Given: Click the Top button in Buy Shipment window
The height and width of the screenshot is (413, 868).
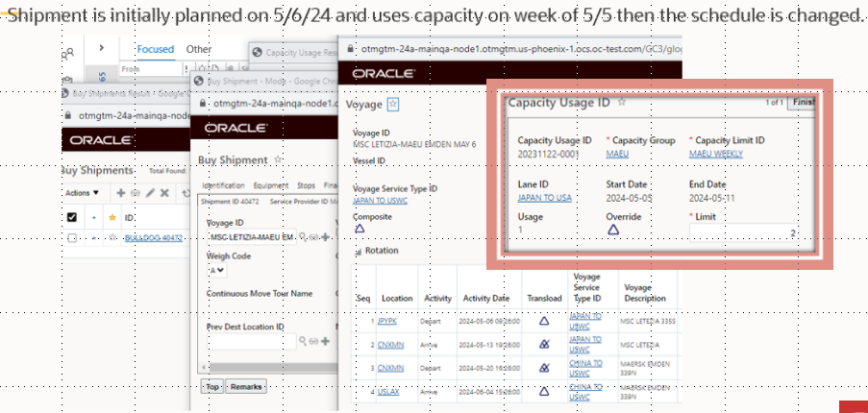Looking at the screenshot, I should pyautogui.click(x=212, y=386).
